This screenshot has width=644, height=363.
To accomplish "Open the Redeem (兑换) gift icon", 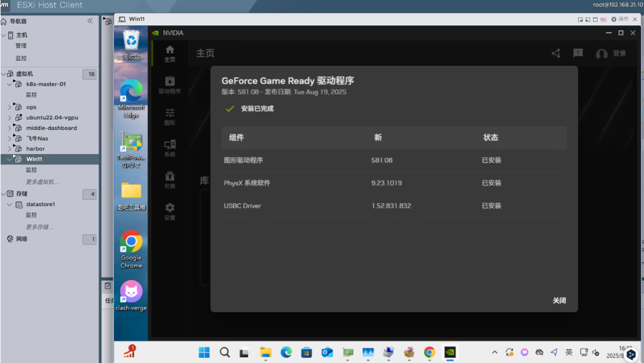I will [x=170, y=179].
